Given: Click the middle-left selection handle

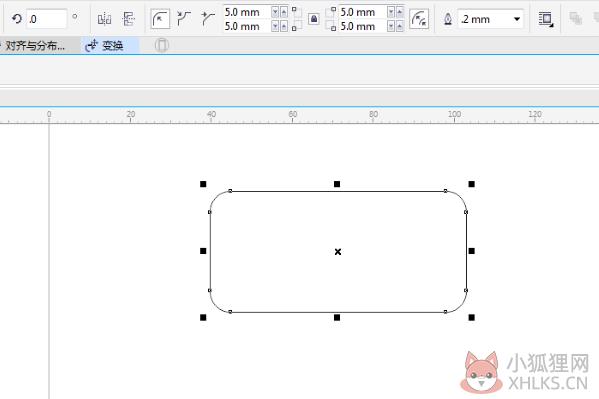Looking at the screenshot, I should coord(203,251).
